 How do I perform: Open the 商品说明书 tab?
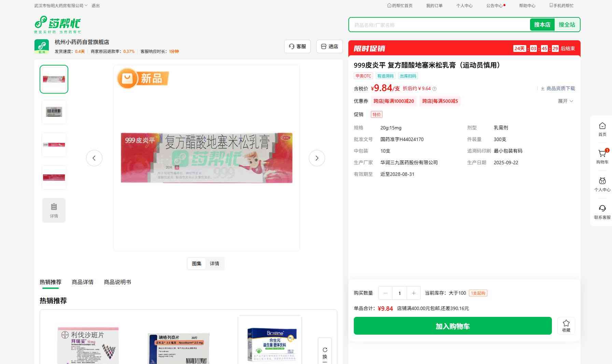(117, 282)
